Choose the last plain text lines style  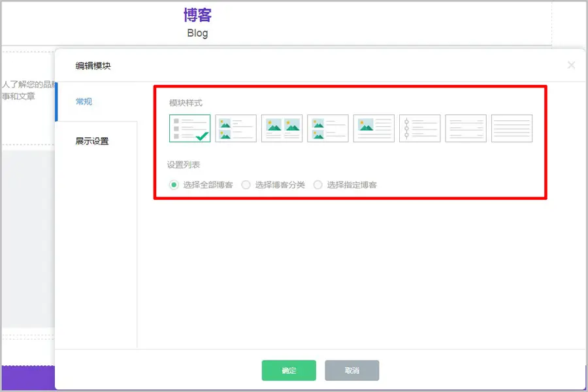[x=512, y=129]
